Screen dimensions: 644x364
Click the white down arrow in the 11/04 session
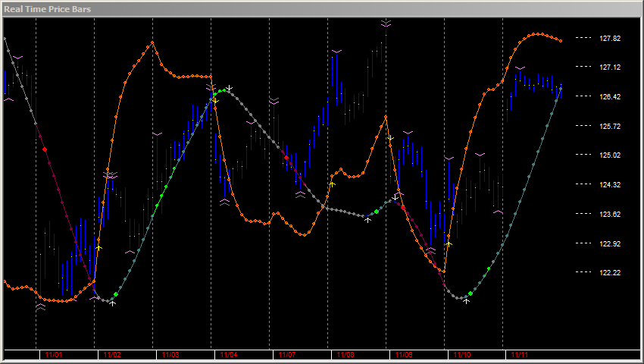point(230,88)
